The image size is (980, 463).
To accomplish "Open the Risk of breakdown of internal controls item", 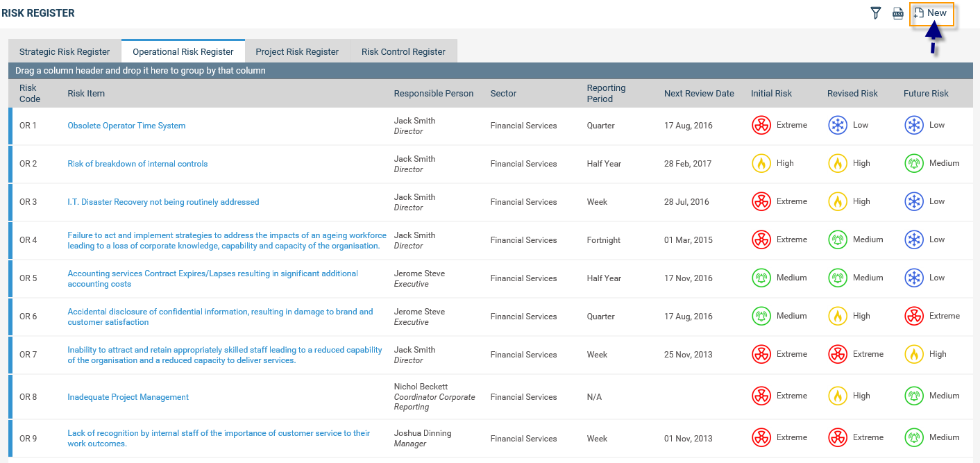I will click(137, 163).
